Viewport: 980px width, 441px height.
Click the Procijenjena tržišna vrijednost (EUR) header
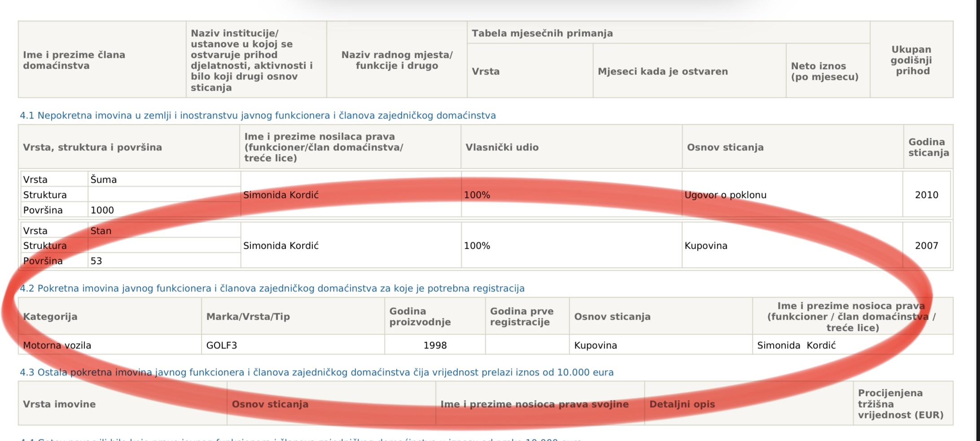(900, 404)
